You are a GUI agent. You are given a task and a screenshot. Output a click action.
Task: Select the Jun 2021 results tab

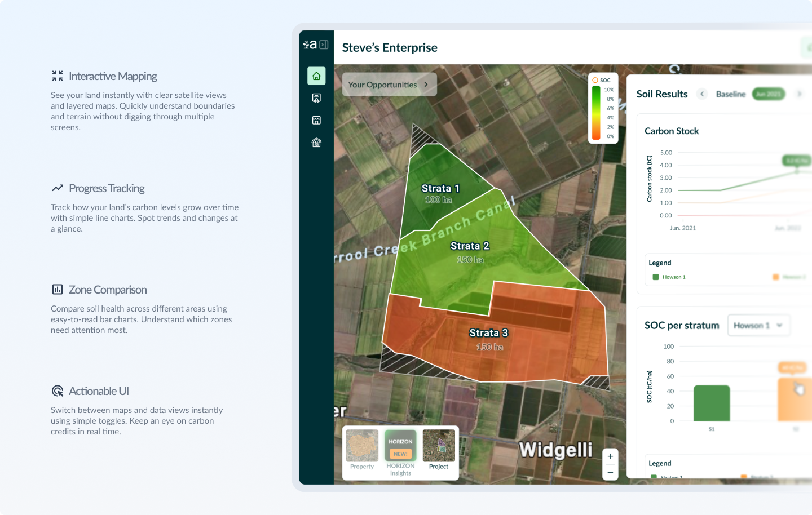click(768, 94)
